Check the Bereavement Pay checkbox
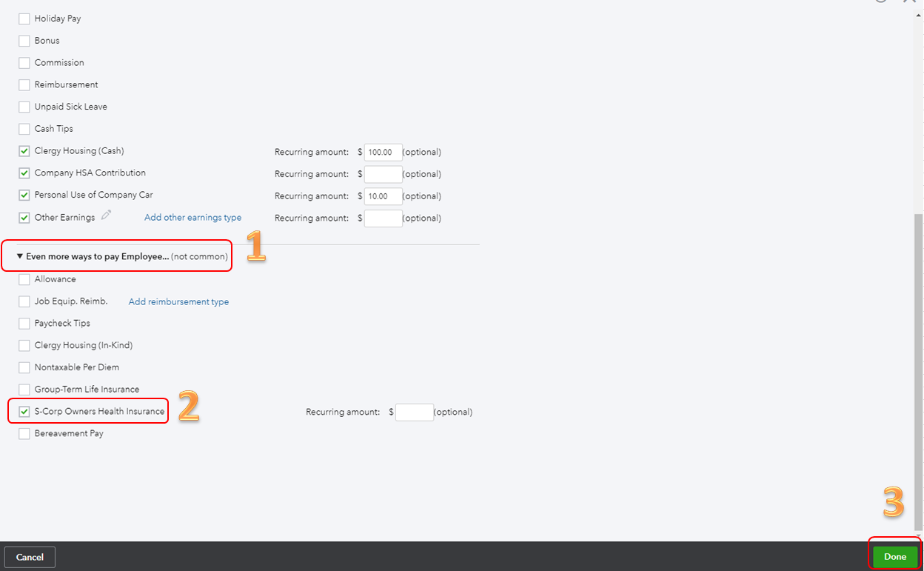This screenshot has width=924, height=571. (x=24, y=434)
